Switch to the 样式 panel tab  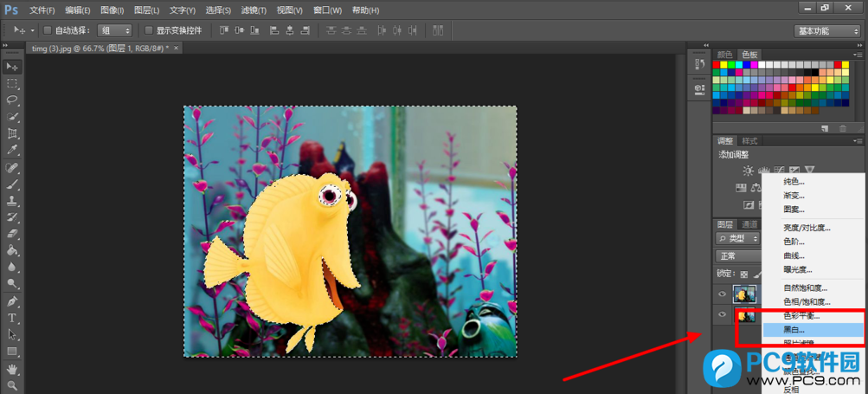click(749, 141)
